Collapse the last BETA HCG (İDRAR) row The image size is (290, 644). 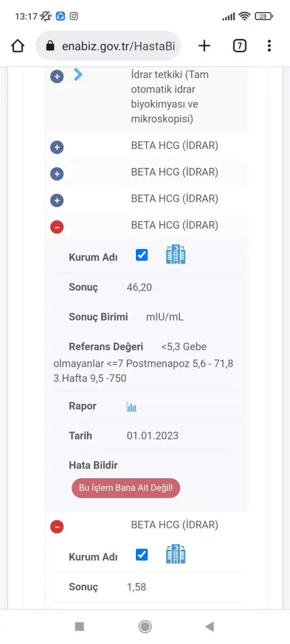click(x=57, y=526)
